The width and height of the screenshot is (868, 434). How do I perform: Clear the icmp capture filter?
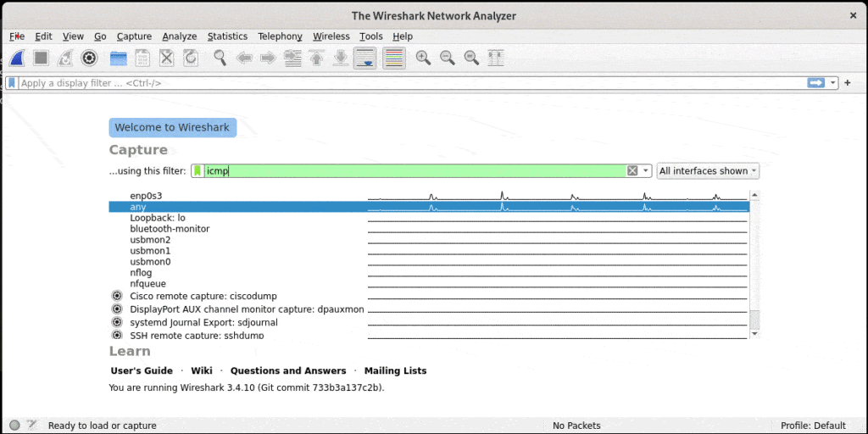click(632, 171)
